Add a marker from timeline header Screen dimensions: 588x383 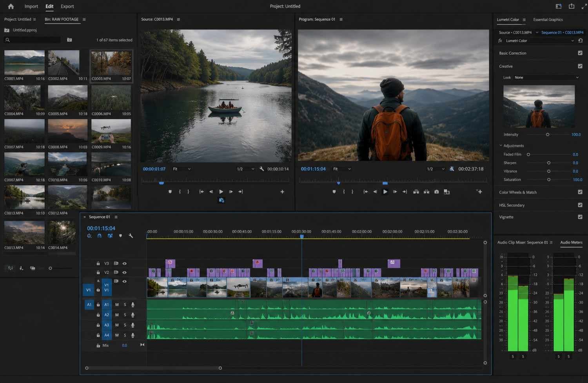click(x=120, y=236)
